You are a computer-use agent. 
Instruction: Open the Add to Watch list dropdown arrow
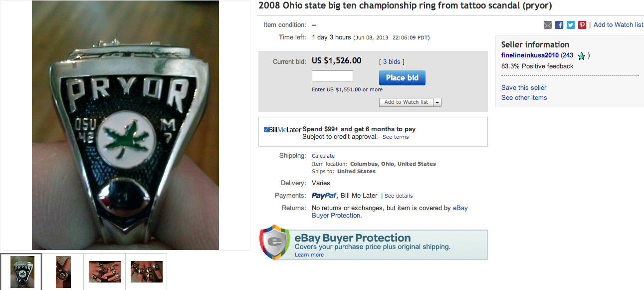[437, 102]
